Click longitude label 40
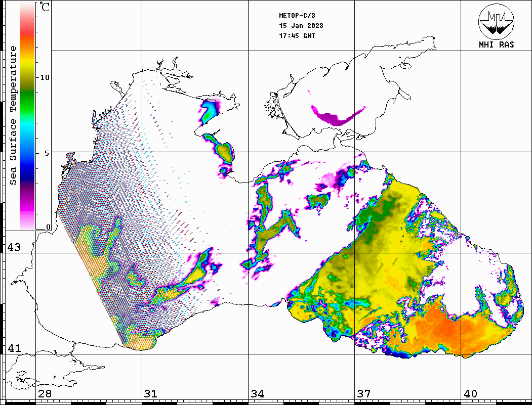 tap(470, 394)
